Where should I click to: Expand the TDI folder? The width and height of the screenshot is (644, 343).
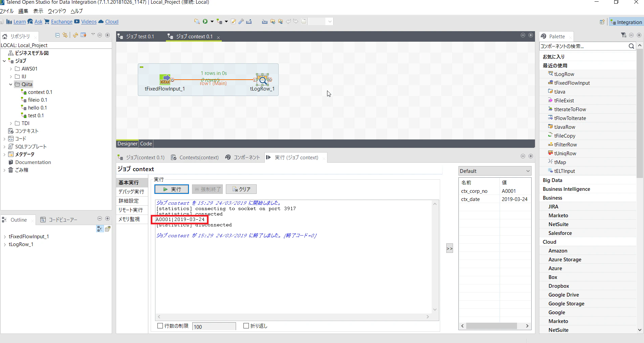[x=11, y=123]
